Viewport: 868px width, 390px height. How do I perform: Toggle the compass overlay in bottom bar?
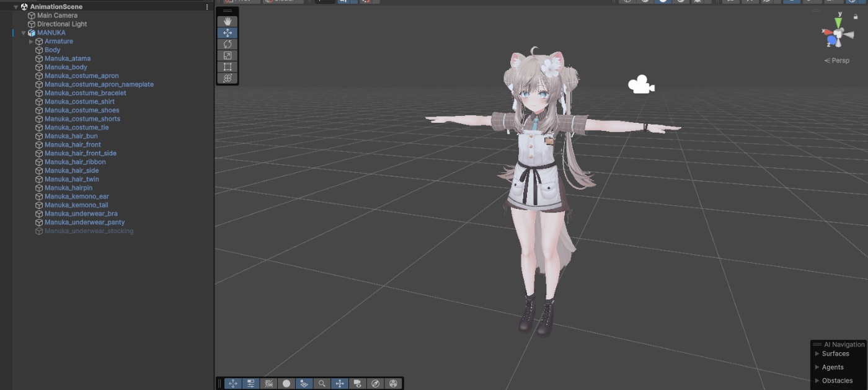point(375,384)
